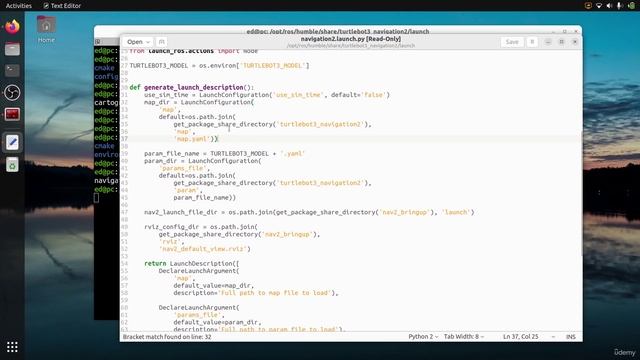
Task: Toggle the INS insert mode indicator
Action: pyautogui.click(x=571, y=337)
